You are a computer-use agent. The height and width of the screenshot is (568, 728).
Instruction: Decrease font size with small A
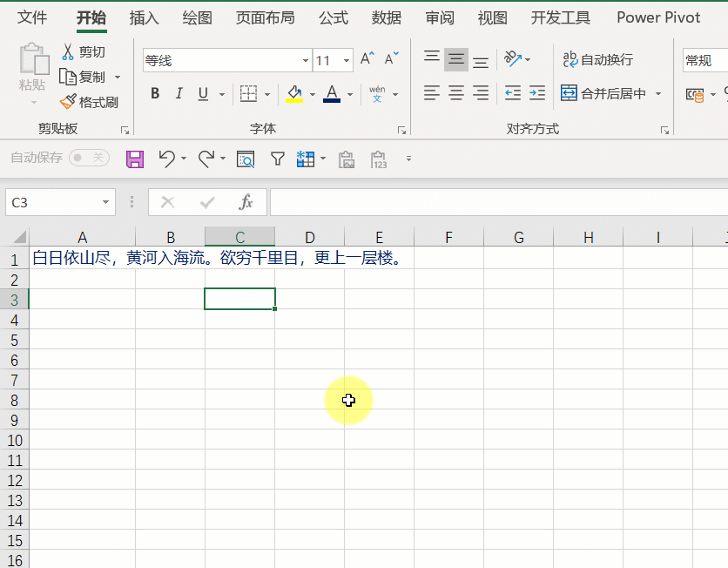[x=391, y=59]
